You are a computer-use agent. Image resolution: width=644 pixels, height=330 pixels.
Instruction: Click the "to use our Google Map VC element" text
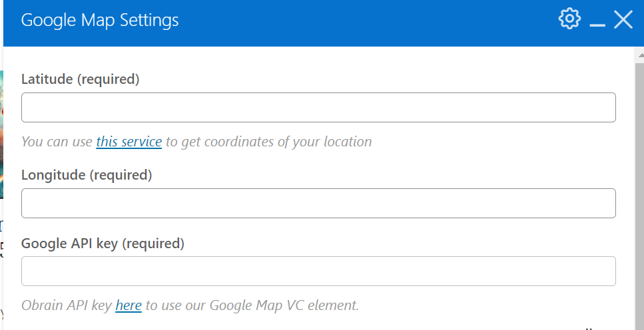tap(252, 305)
